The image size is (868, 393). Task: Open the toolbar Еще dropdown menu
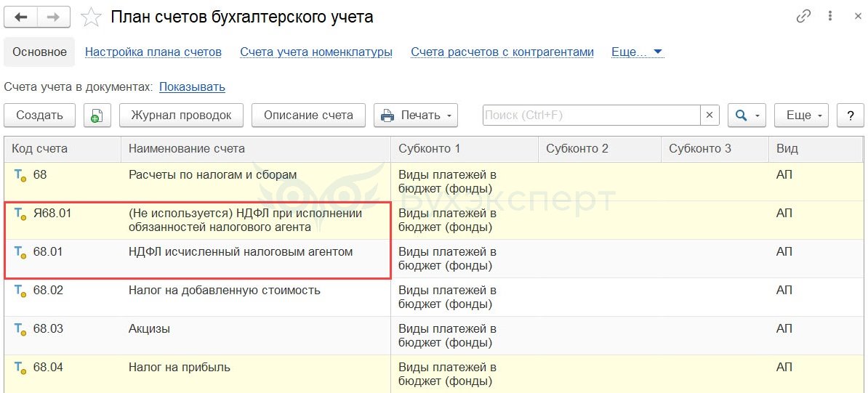coord(802,115)
